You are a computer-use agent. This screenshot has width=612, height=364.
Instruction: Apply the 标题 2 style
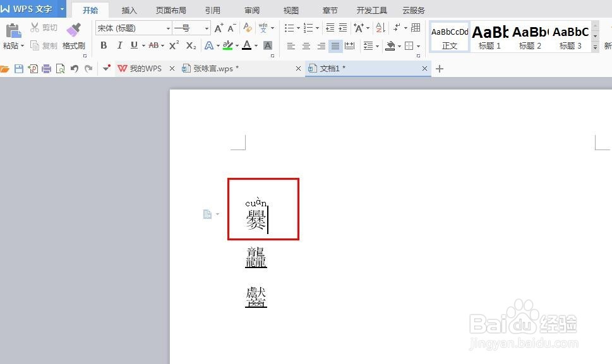tap(530, 37)
